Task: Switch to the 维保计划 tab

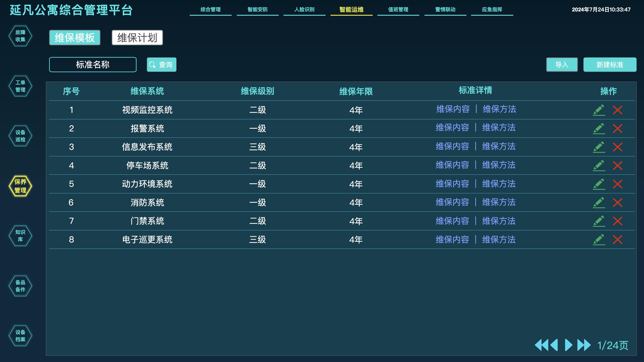Action: tap(137, 38)
